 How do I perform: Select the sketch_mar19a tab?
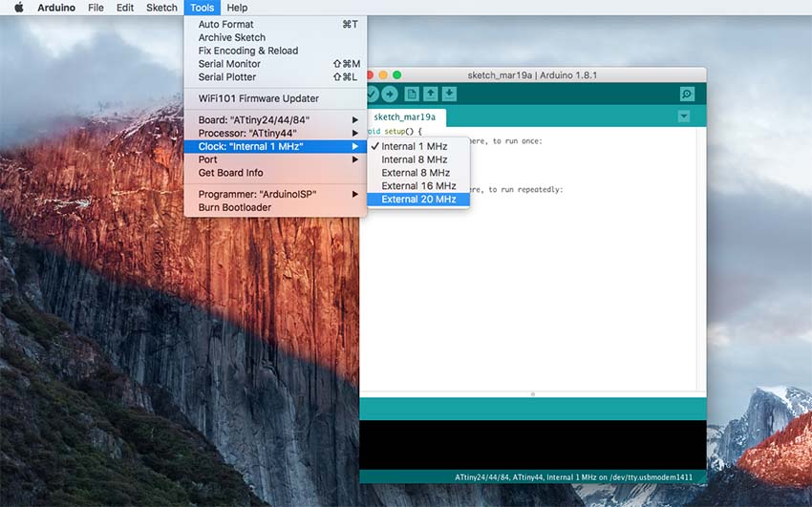coord(405,117)
